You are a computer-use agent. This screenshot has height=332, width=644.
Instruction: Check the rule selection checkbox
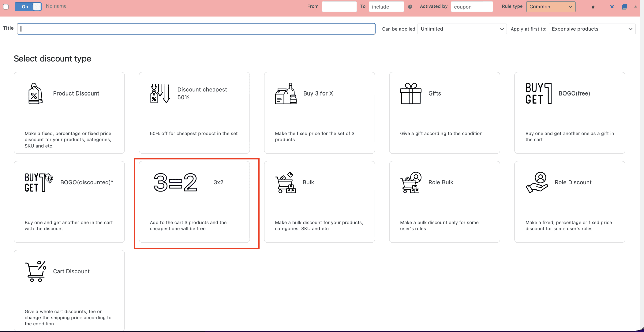[x=6, y=7]
